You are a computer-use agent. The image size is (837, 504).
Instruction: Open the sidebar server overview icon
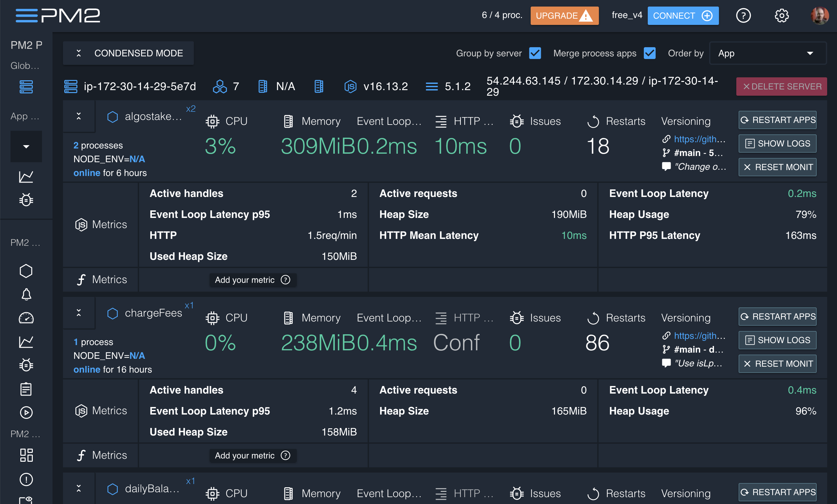pos(26,87)
